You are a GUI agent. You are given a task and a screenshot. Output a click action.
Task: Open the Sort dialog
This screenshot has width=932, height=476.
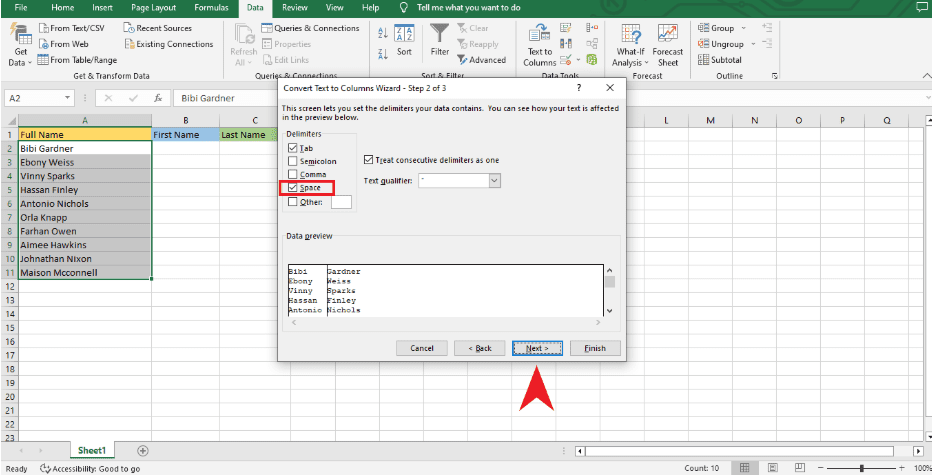[404, 40]
